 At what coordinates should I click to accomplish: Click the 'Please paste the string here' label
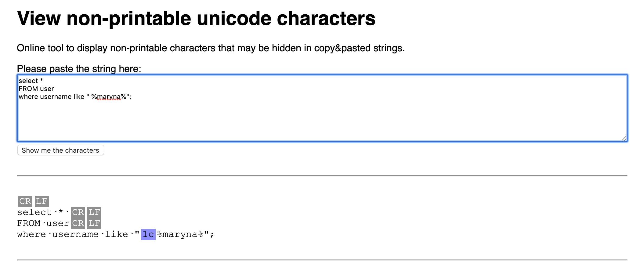coord(79,69)
